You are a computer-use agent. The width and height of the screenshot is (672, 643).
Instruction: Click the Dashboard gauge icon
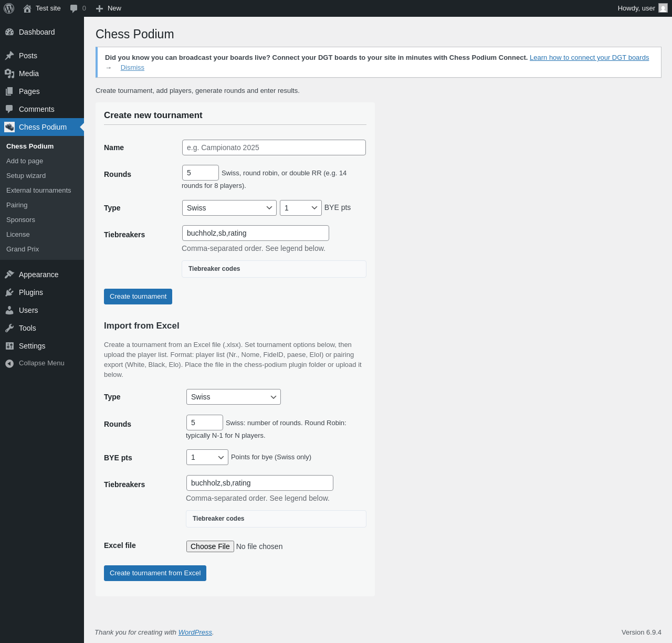9,32
